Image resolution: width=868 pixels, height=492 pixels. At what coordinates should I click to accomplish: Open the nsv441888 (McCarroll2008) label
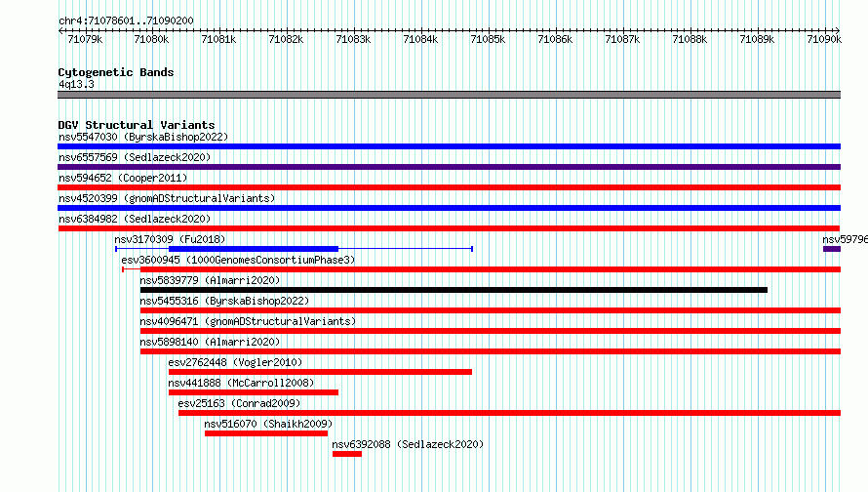pyautogui.click(x=241, y=383)
